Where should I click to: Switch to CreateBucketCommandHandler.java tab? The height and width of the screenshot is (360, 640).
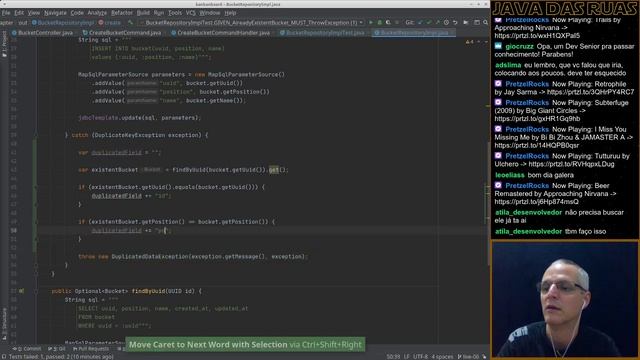point(220,33)
